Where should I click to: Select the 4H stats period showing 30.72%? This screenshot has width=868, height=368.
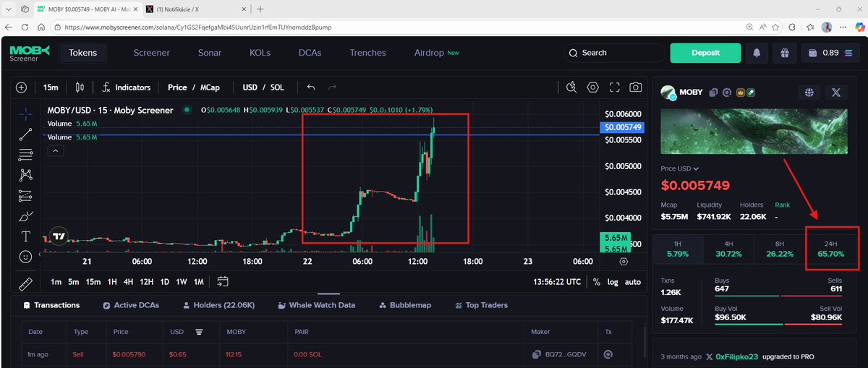click(x=728, y=249)
